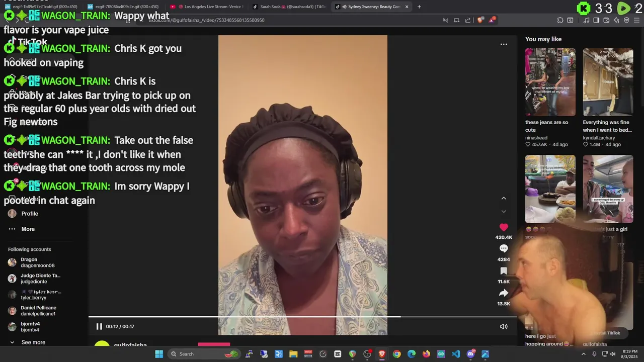Open Brave Rewards triangle icon
This screenshot has height=362, width=644.
tap(492, 20)
